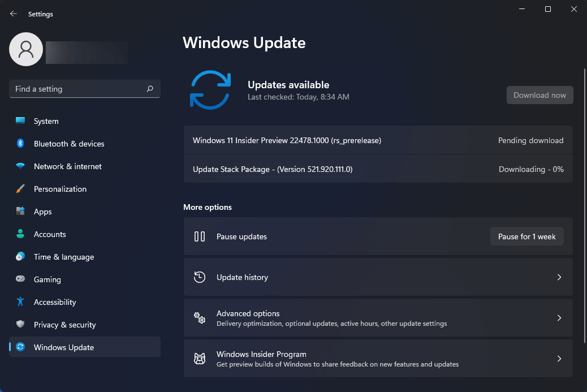Click the Pending download status text

(x=530, y=140)
